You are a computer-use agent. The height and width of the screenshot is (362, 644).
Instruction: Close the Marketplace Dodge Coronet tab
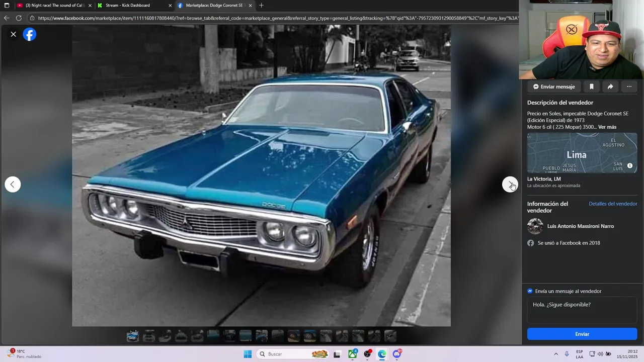[251, 6]
